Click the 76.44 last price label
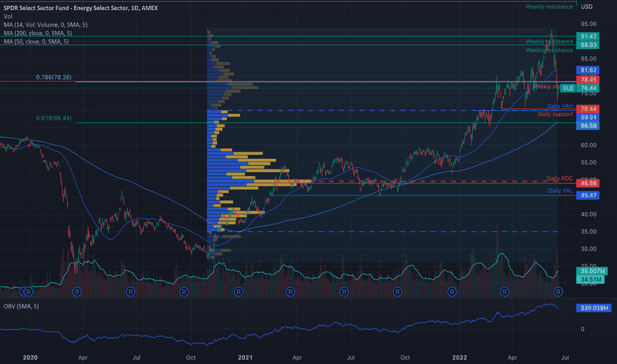The width and height of the screenshot is (617, 364). pos(588,88)
